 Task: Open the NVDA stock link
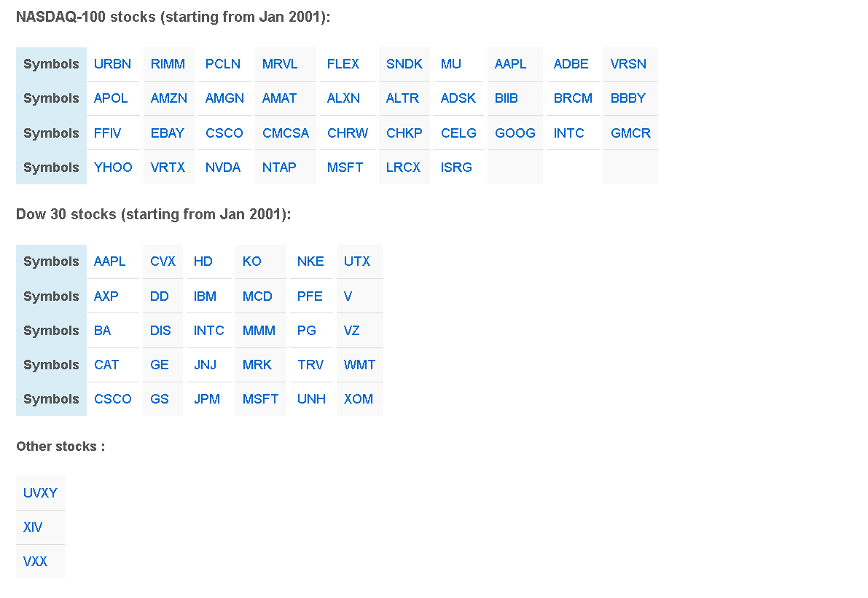pyautogui.click(x=222, y=168)
